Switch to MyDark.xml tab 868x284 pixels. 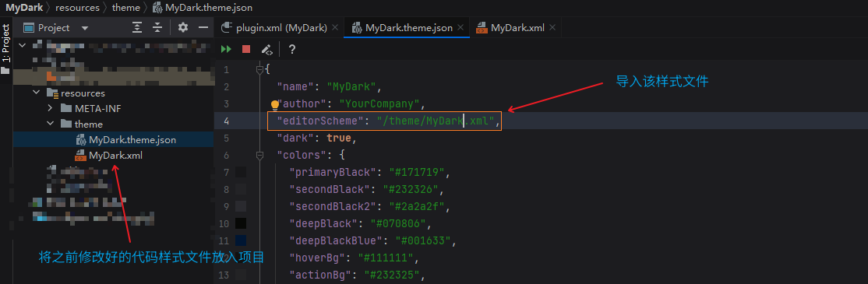pos(517,28)
